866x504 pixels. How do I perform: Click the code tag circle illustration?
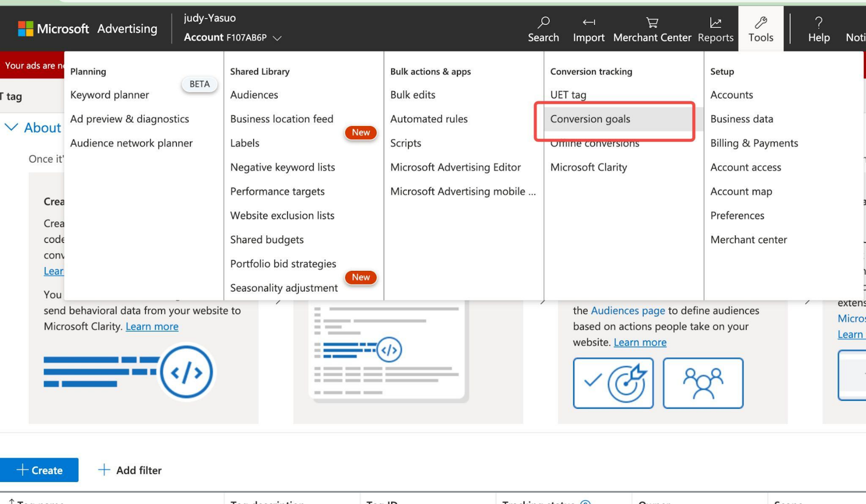(x=187, y=372)
